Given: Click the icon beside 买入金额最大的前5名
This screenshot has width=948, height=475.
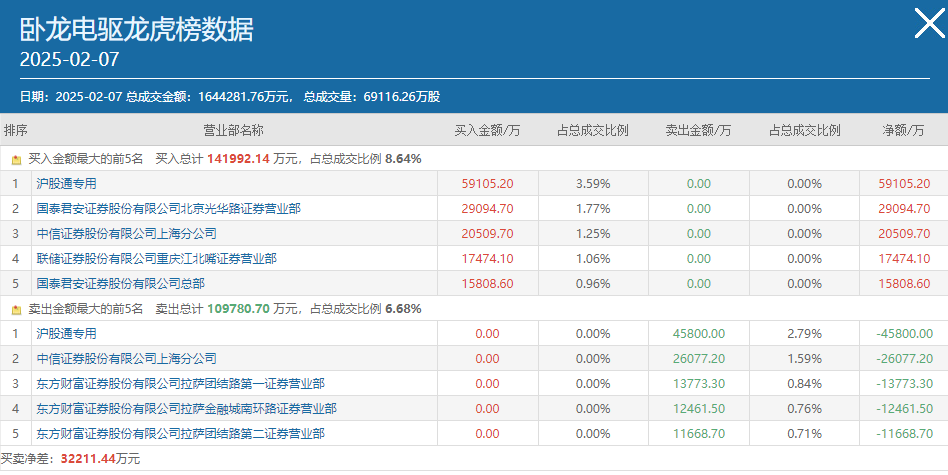Looking at the screenshot, I should [x=16, y=160].
